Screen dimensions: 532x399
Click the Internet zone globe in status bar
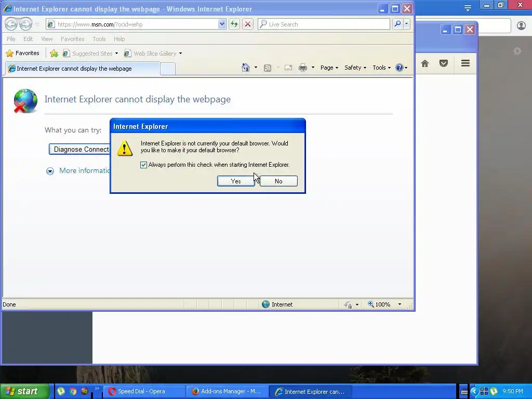tap(265, 304)
